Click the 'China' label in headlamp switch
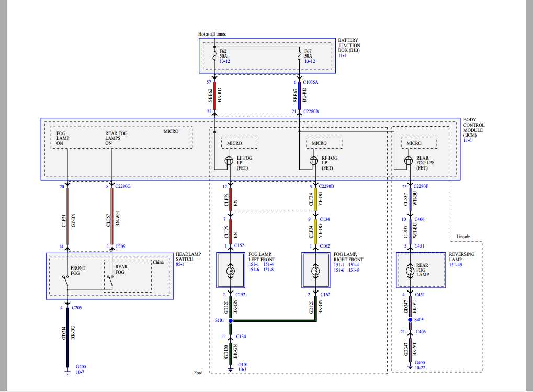 pos(158,262)
